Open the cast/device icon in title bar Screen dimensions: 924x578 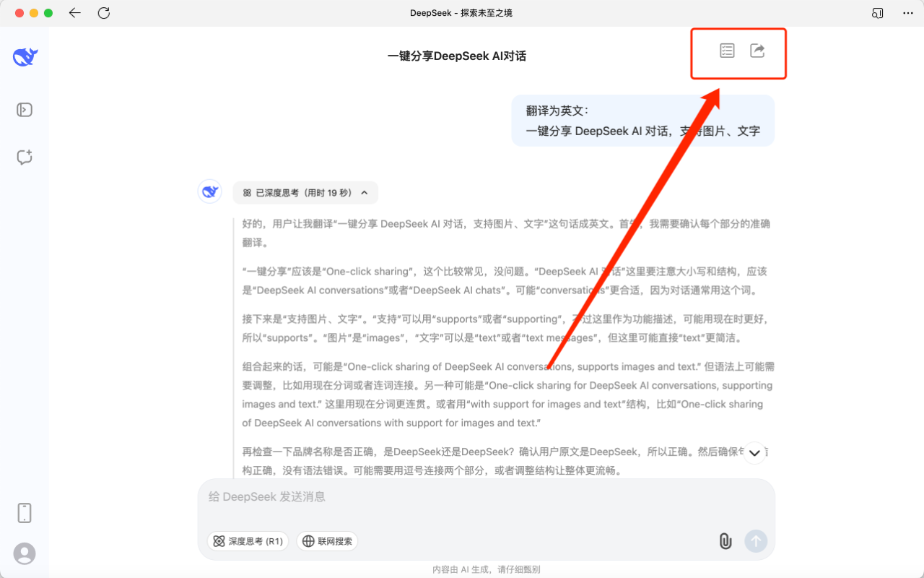[x=878, y=13]
